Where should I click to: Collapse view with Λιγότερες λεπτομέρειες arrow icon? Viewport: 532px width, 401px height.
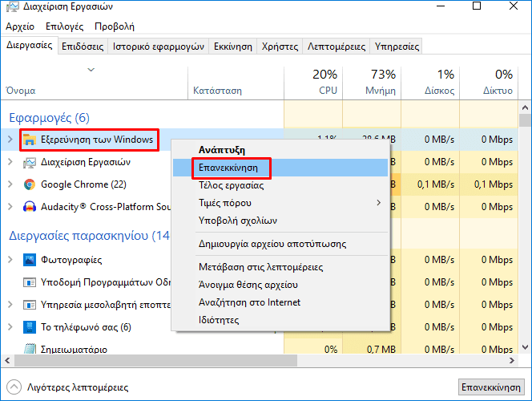[x=14, y=387]
